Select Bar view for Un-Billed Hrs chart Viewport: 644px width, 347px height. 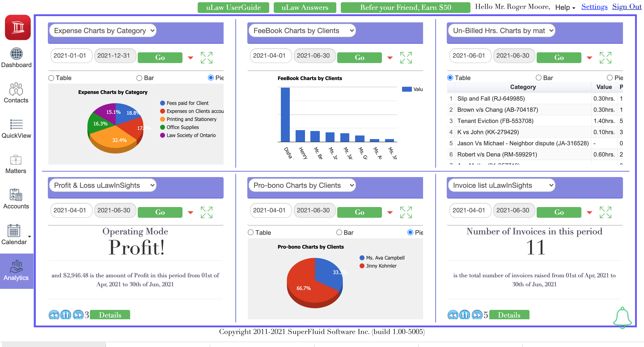(538, 78)
